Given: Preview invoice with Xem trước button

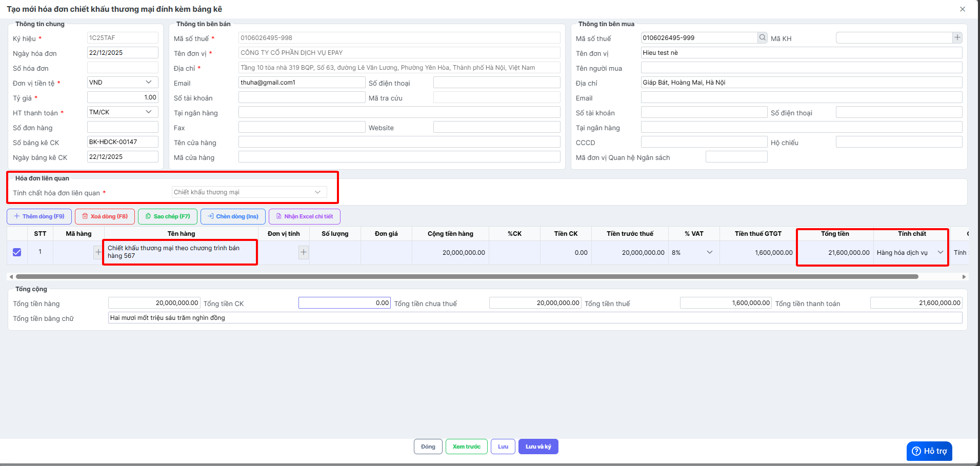Looking at the screenshot, I should (x=466, y=447).
